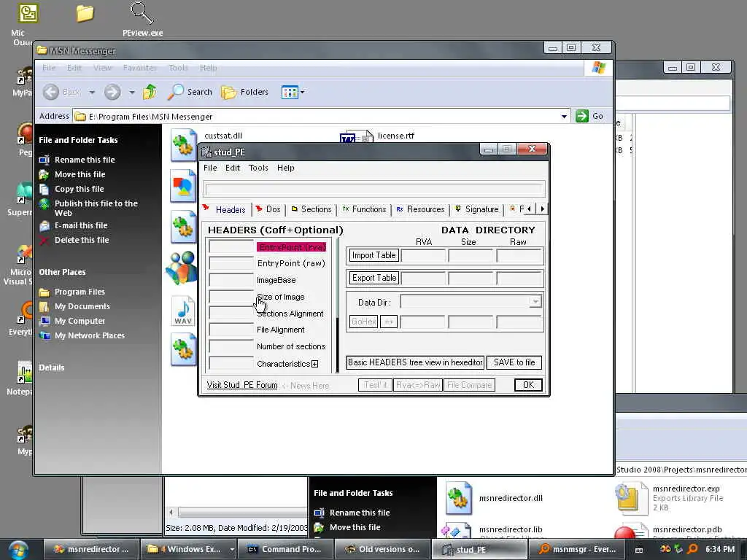Open the Resources tab

(x=420, y=209)
